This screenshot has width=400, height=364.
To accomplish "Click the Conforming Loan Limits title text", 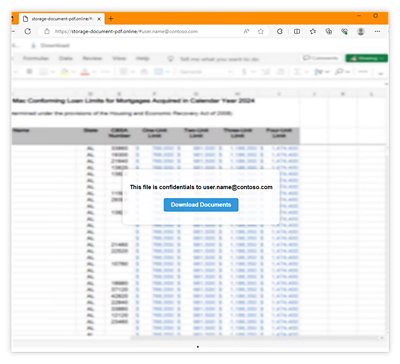I will coord(133,100).
